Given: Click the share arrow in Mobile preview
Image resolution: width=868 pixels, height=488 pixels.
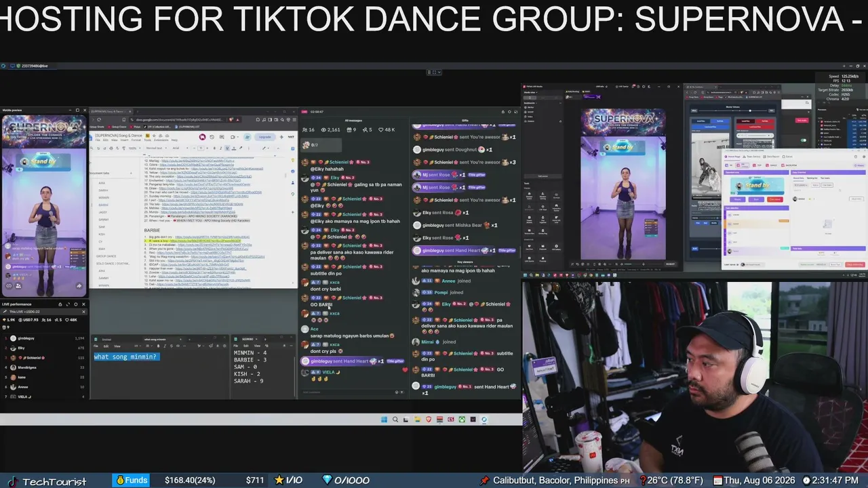Looking at the screenshot, I should tap(79, 285).
